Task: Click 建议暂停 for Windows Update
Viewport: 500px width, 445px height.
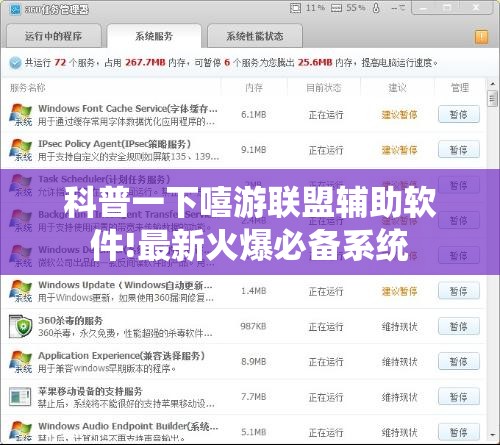Action: click(x=399, y=292)
